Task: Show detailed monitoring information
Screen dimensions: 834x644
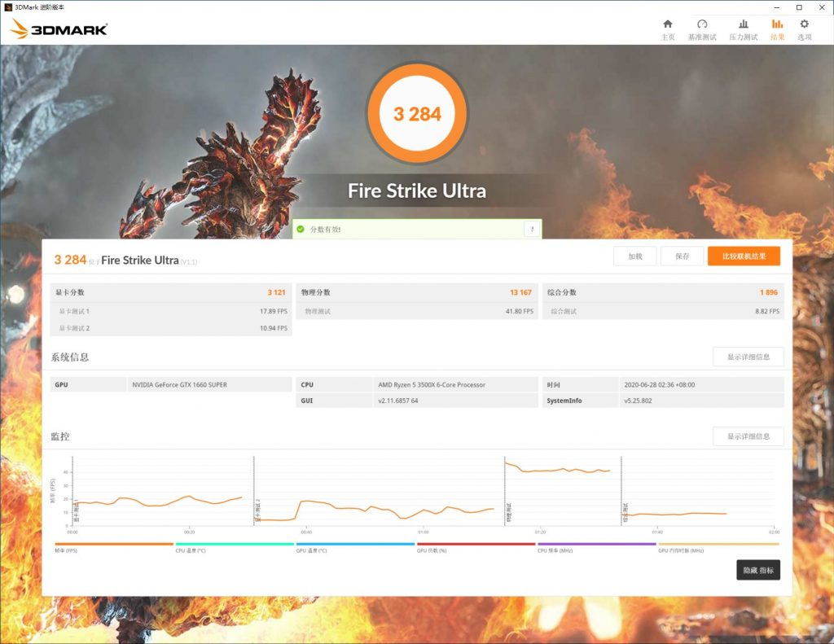Action: click(748, 436)
